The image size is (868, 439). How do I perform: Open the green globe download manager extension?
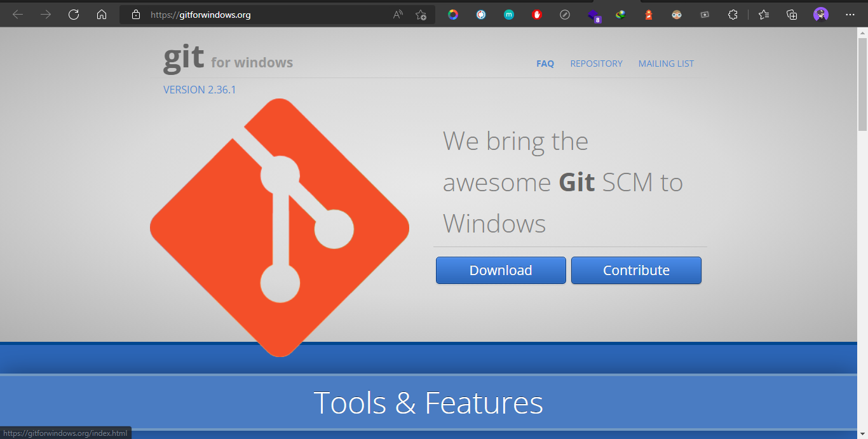click(621, 15)
